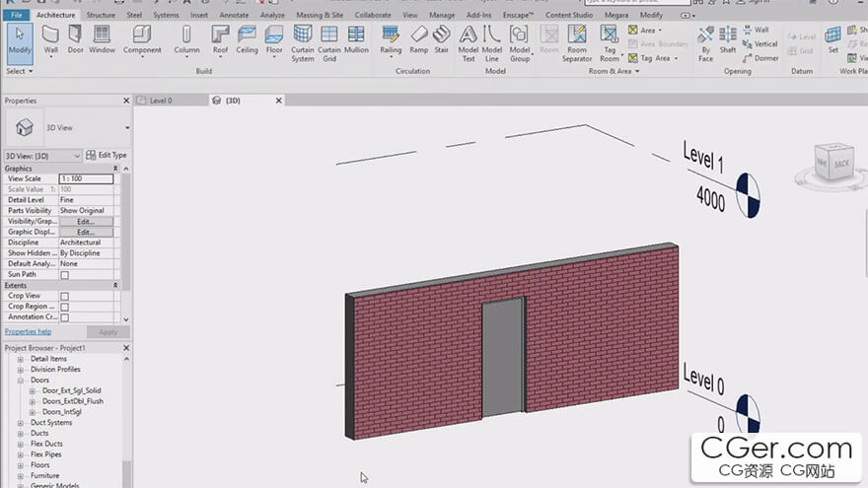Activate the Wall tool
Image resolution: width=868 pixels, height=488 pixels.
pos(50,41)
